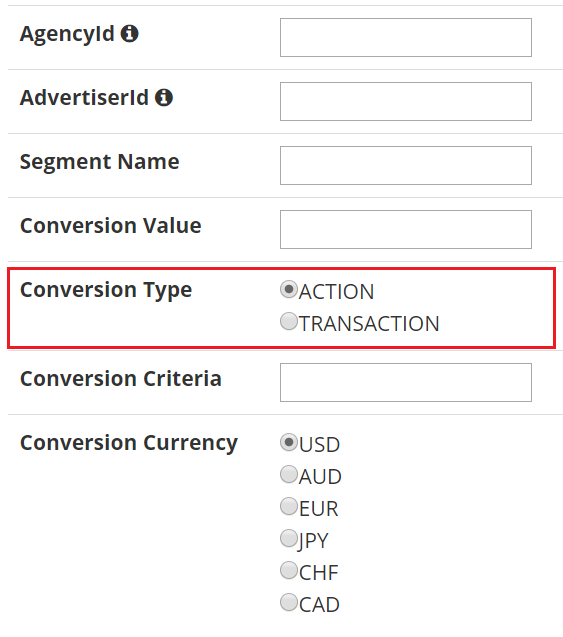Click the Conversion Type label
563x637 pixels.
(x=106, y=291)
